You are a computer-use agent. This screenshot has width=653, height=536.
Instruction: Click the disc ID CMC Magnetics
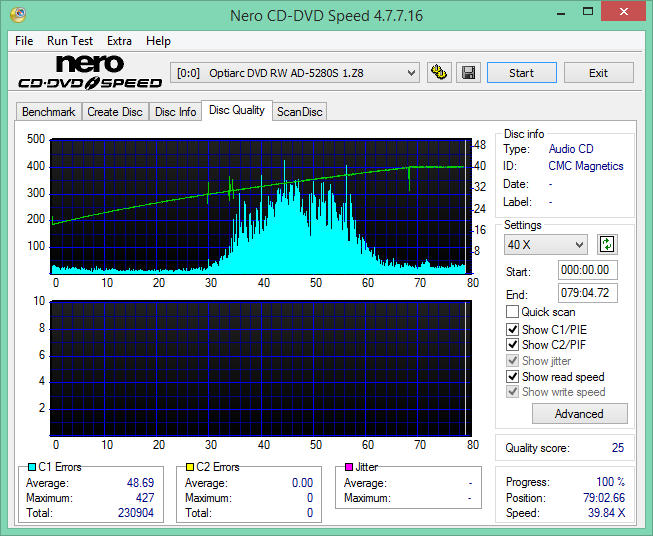pos(586,166)
